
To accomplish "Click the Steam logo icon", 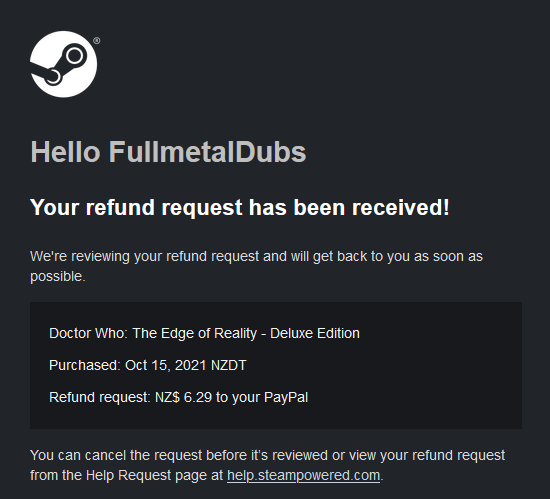I will point(63,64).
